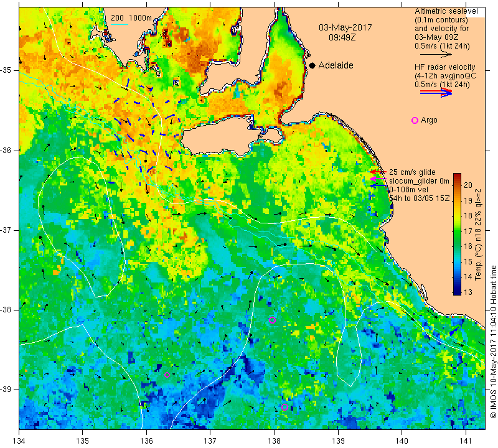The width and height of the screenshot is (498, 448).
Task: Click the longitude tick label 134
Action: click(19, 441)
